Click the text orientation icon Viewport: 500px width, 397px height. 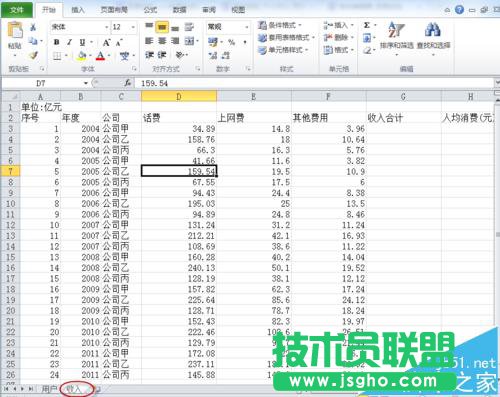180,55
